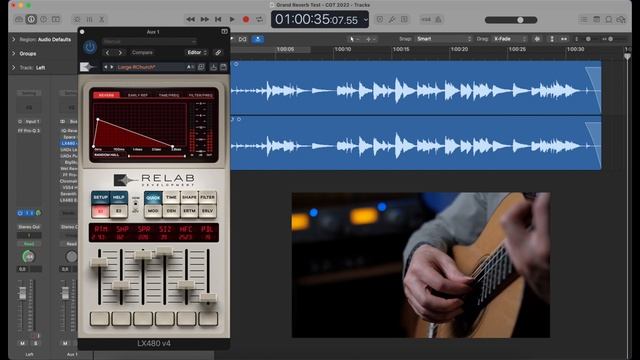Adjust the RTM fader on LX480
640x360 pixels.
point(99,262)
